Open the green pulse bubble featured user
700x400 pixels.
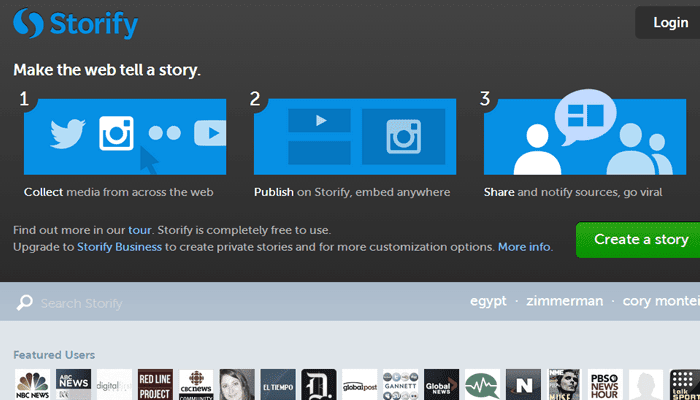(x=482, y=384)
